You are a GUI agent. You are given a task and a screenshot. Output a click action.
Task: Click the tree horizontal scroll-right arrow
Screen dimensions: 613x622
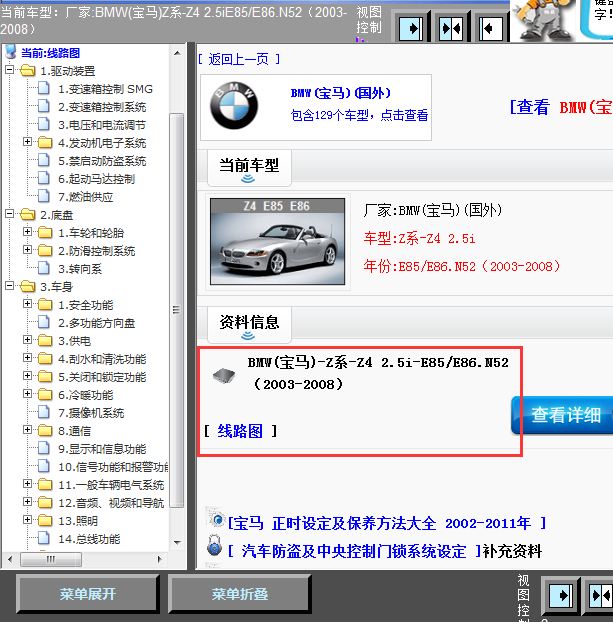pos(159,559)
